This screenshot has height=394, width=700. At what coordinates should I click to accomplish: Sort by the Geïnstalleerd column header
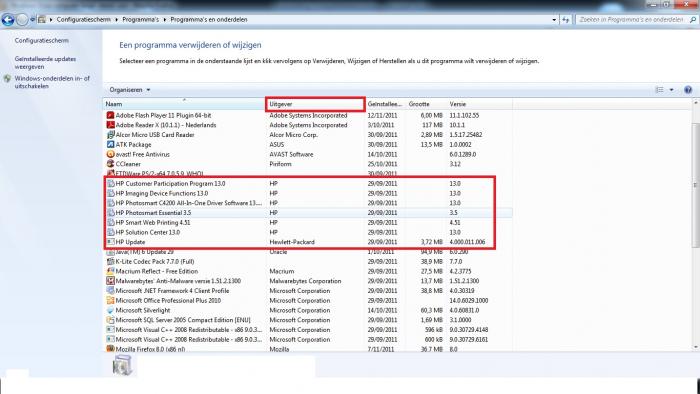tap(385, 104)
